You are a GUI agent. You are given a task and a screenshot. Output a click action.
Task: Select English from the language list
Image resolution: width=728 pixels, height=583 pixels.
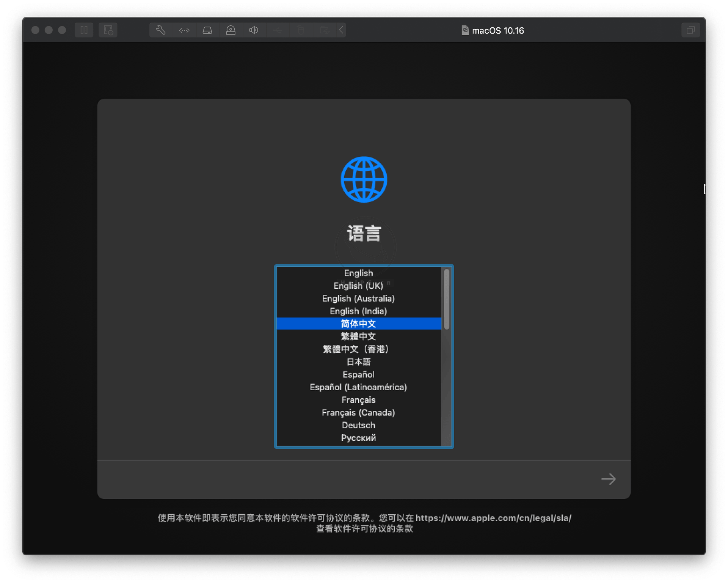click(358, 273)
